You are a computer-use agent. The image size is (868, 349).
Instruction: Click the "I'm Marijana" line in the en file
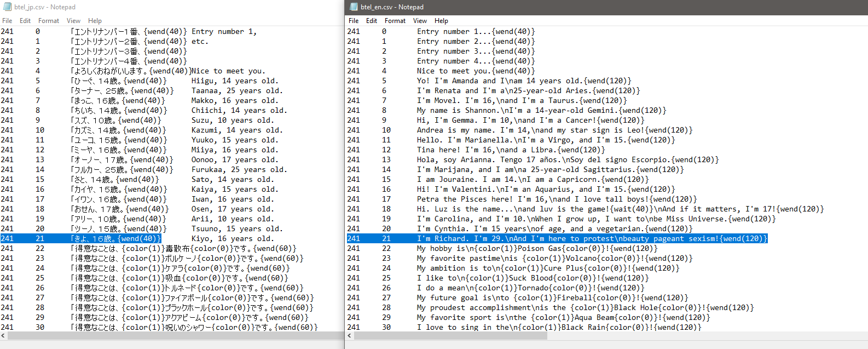(x=550, y=169)
